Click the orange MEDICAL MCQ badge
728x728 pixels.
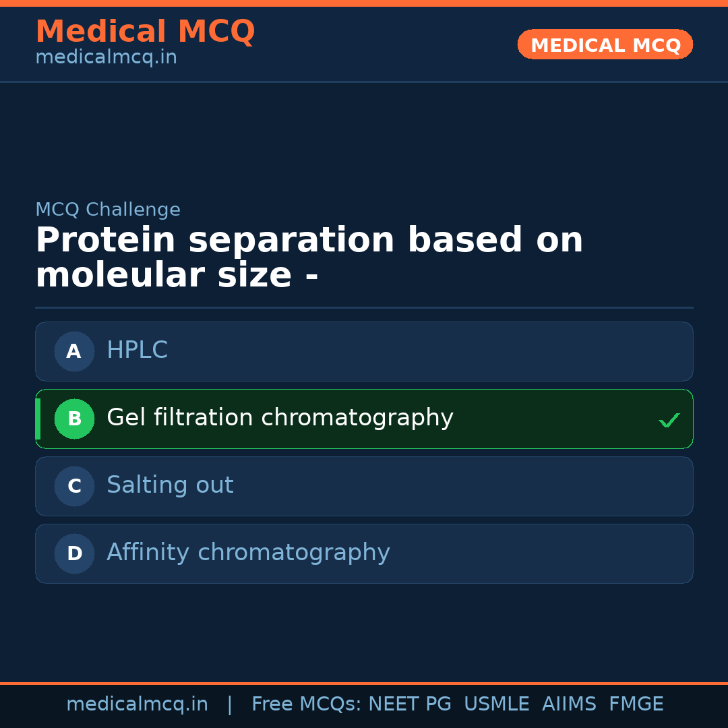[605, 45]
